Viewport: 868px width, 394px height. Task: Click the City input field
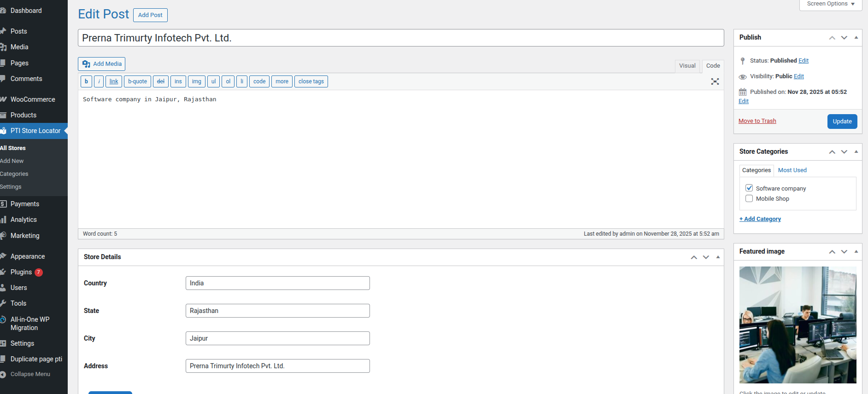point(278,338)
